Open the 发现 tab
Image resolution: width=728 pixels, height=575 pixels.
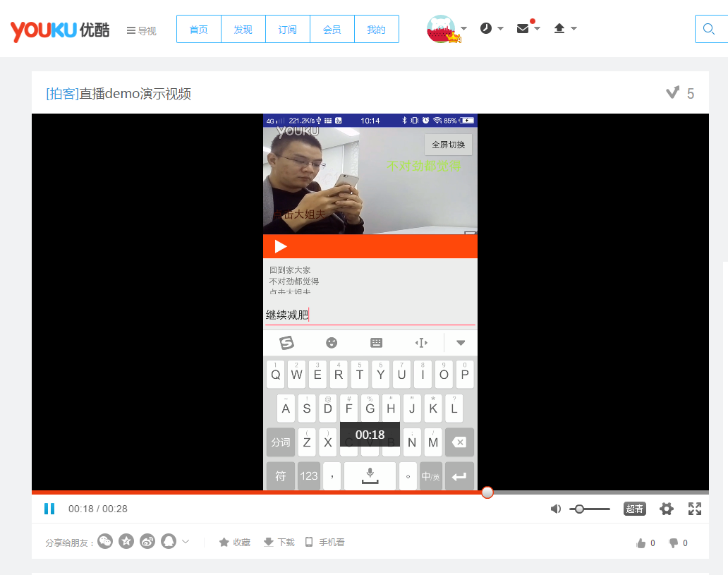coord(243,29)
